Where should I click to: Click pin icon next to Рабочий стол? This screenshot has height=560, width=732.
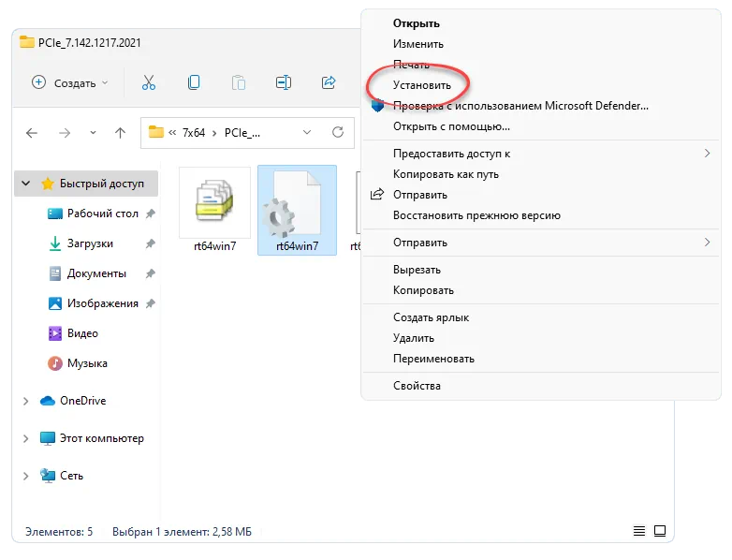point(151,214)
